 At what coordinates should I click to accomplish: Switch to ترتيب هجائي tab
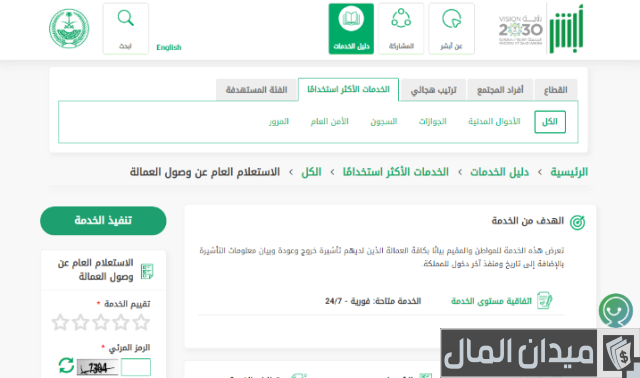(433, 90)
